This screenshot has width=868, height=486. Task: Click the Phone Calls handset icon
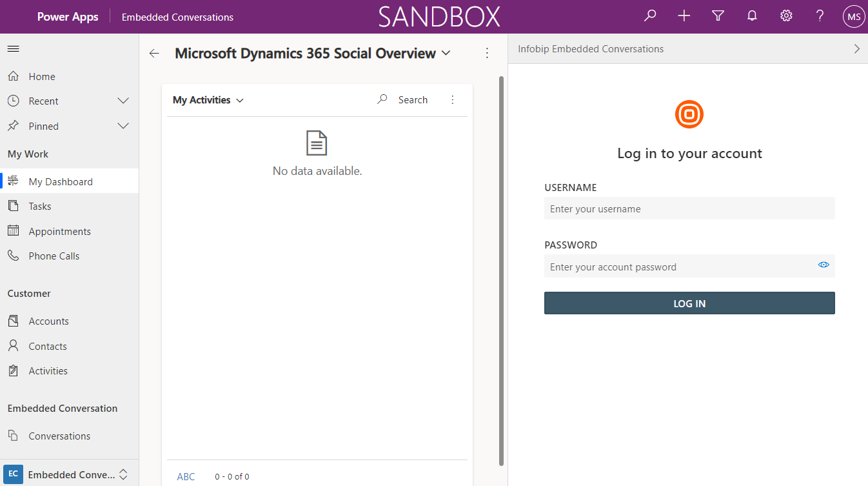tap(13, 256)
